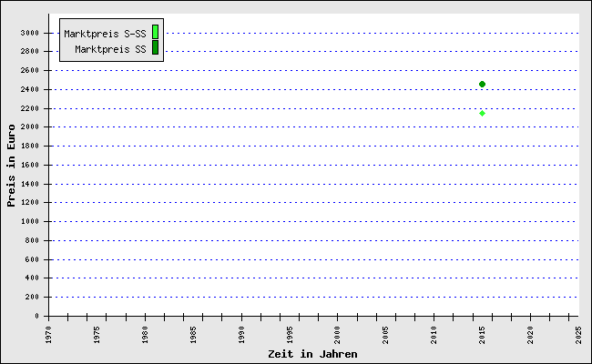Click the x-axis year label 2000
This screenshot has width=592, height=364.
(338, 335)
